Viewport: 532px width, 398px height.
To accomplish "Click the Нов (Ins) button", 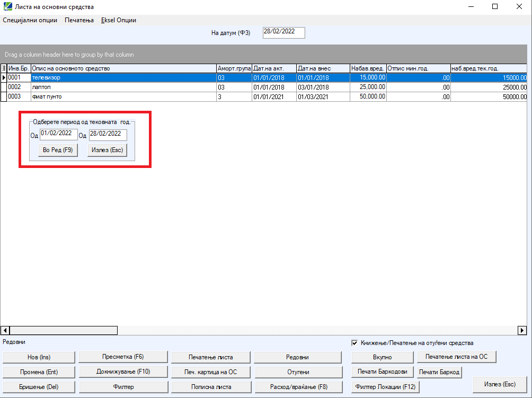I will [x=39, y=357].
